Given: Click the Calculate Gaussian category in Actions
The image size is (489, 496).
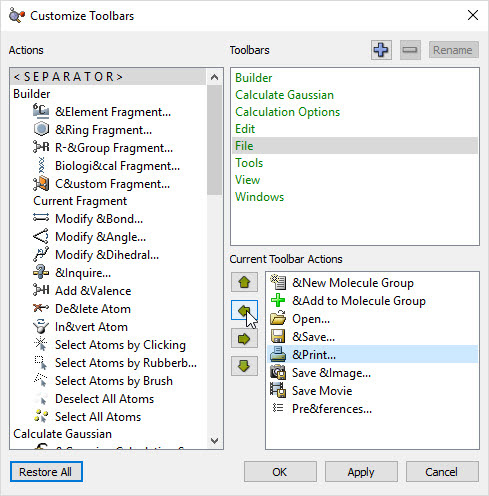Looking at the screenshot, I should (62, 434).
